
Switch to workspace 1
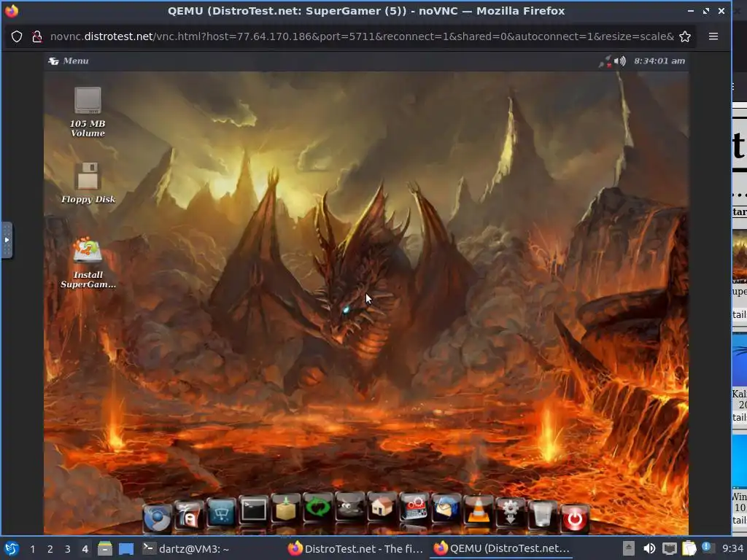pyautogui.click(x=32, y=549)
